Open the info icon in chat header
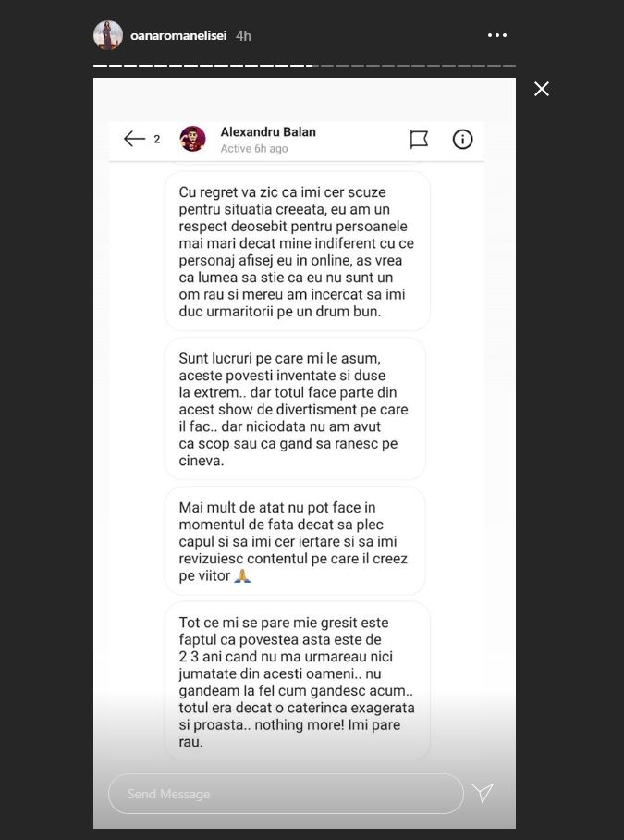Image resolution: width=624 pixels, height=840 pixels. point(462,139)
